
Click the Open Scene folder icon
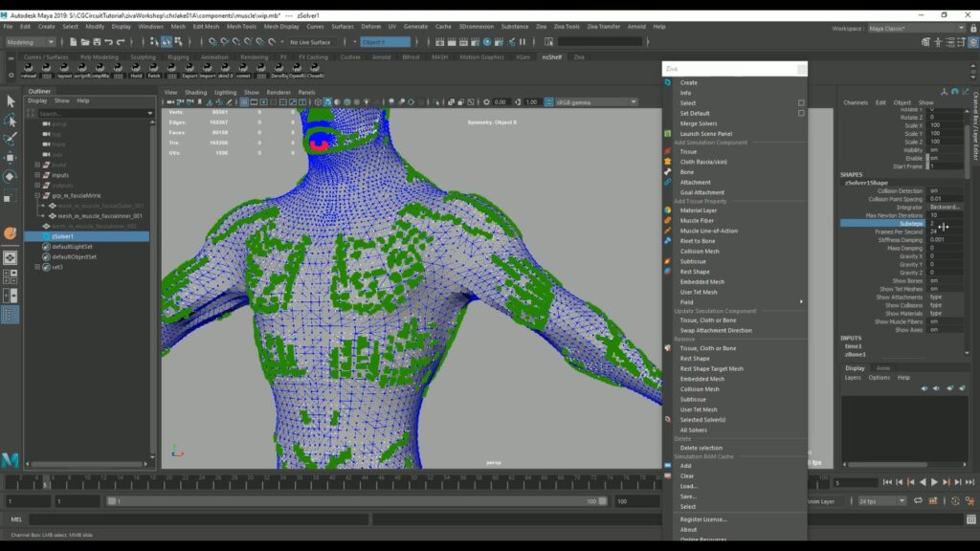pyautogui.click(x=85, y=42)
